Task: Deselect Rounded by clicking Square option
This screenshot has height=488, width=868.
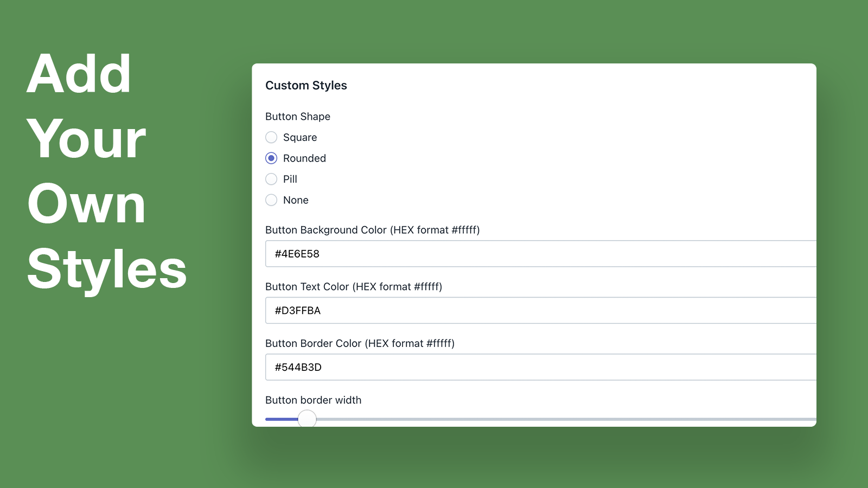Action: coord(271,137)
